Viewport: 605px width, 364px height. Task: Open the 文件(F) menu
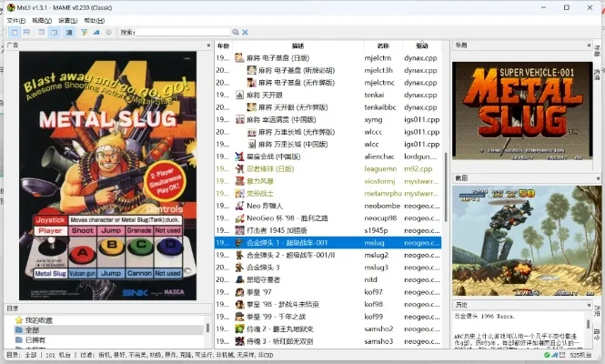pos(16,20)
